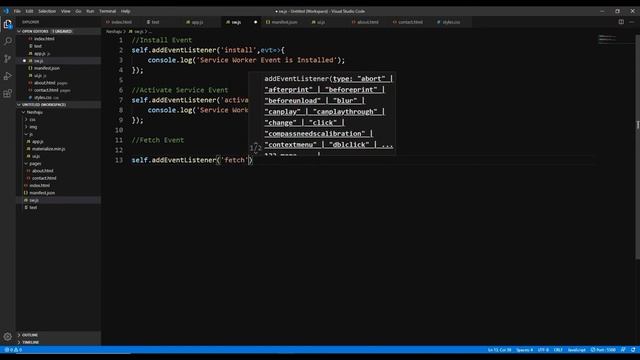Screen dimensions: 640x360
Task: Open the Explorer view in activity bar
Action: click(x=8, y=24)
